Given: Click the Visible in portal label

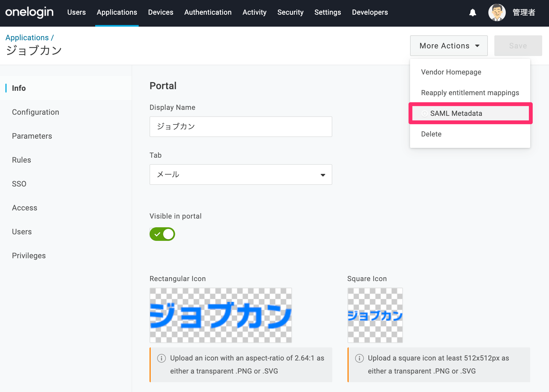Looking at the screenshot, I should pos(175,216).
